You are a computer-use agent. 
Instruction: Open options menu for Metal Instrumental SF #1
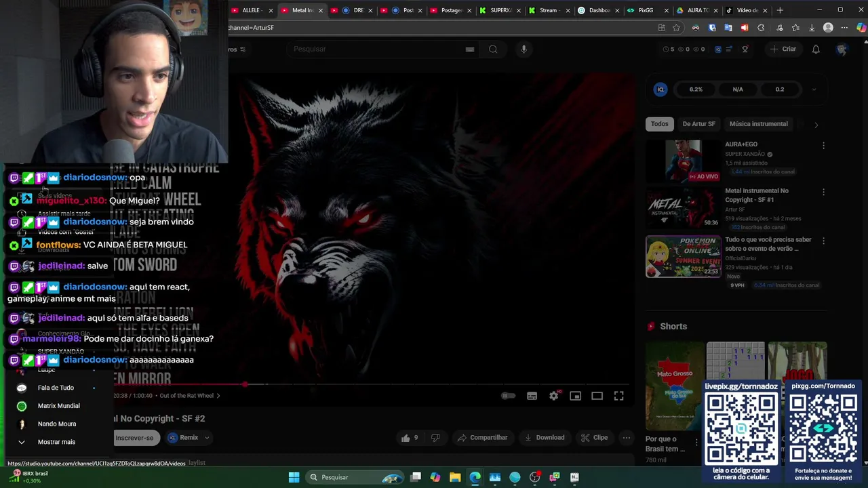[823, 192]
